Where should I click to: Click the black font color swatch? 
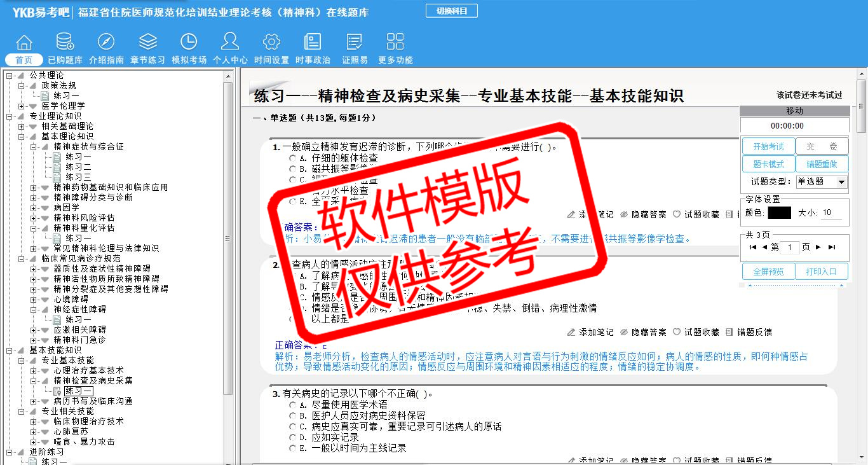click(779, 212)
